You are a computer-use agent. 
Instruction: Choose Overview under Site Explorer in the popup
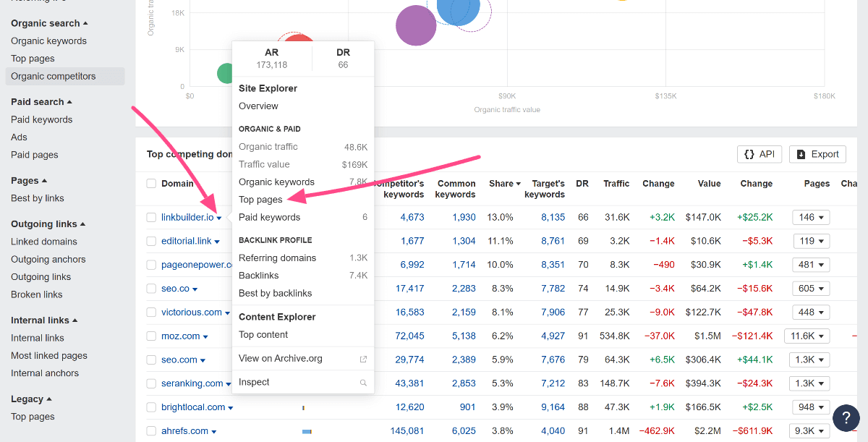tap(258, 106)
